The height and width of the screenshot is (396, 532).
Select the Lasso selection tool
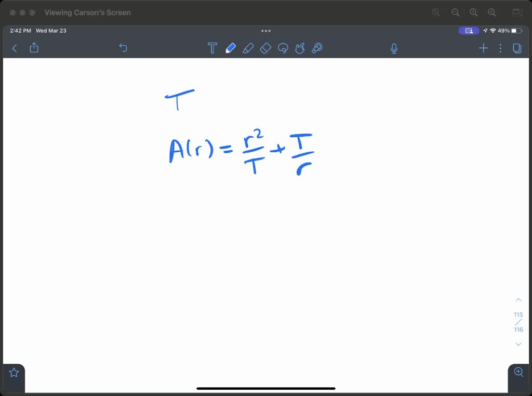pos(283,48)
